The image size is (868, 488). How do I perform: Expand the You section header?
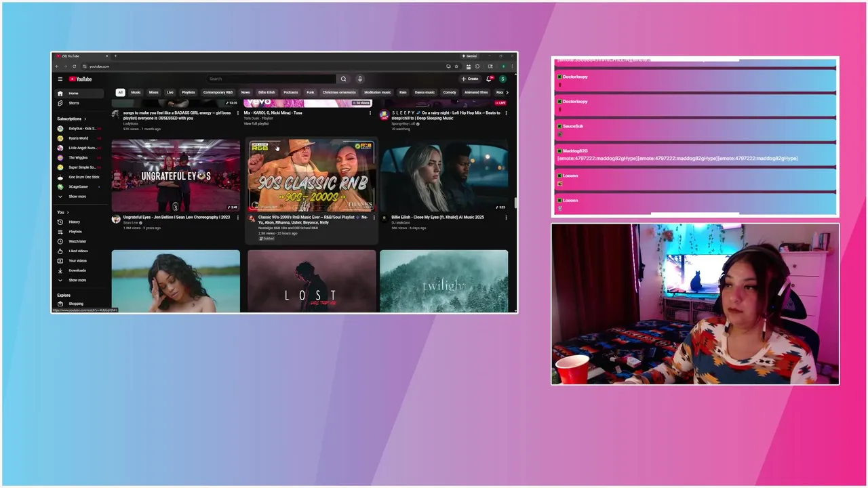click(62, 212)
